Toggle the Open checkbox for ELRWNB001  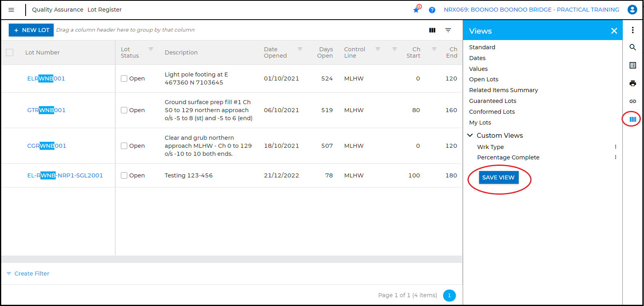click(124, 79)
